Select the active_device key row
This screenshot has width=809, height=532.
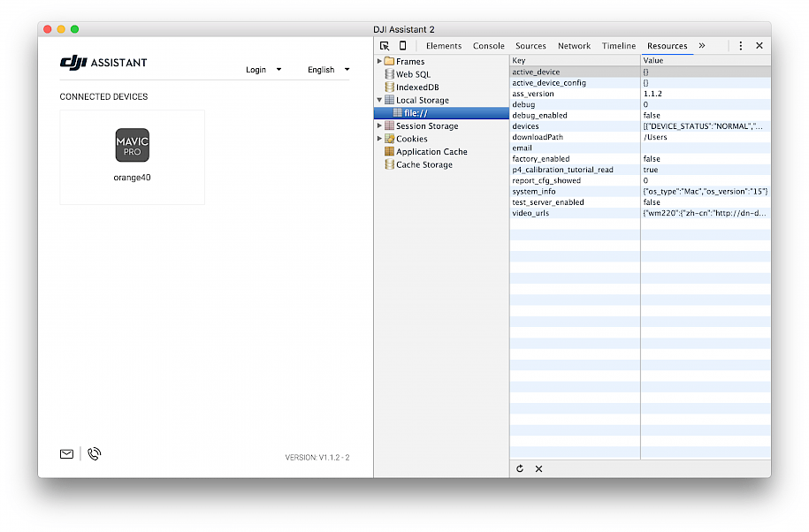point(640,72)
